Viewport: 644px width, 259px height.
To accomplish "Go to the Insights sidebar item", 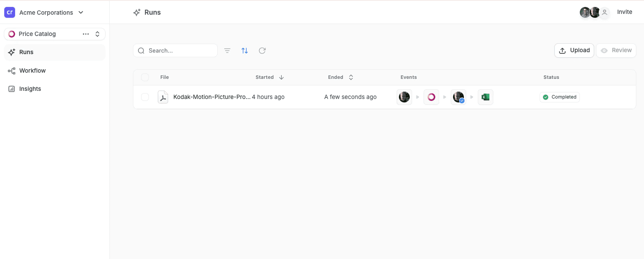I will pyautogui.click(x=55, y=89).
